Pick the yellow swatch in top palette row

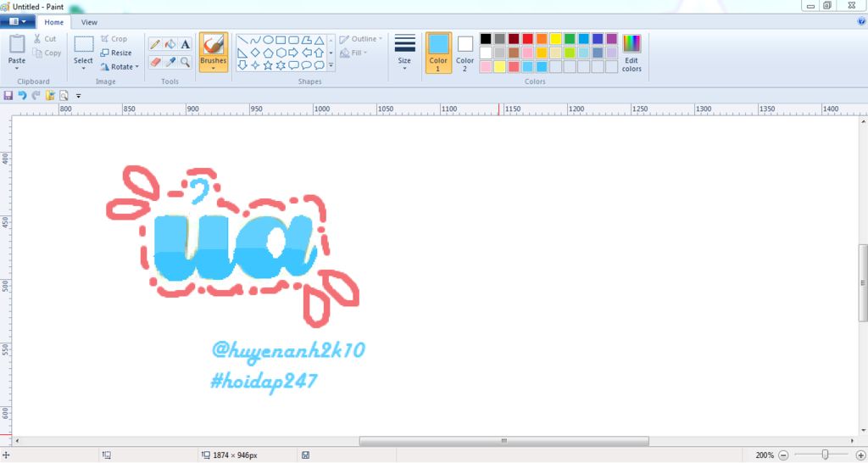(x=556, y=39)
